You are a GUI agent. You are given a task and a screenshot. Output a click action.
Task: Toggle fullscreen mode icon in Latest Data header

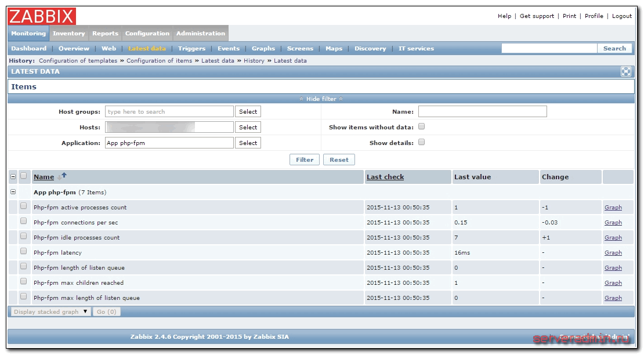625,71
